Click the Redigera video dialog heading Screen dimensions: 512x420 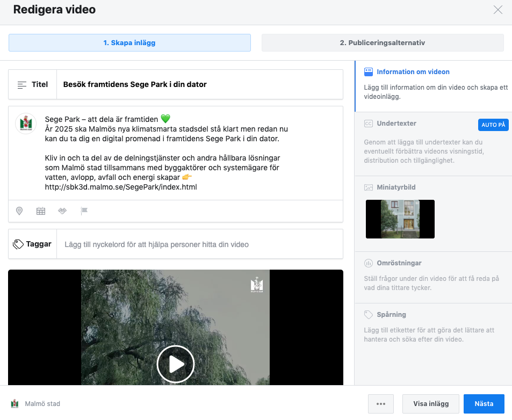tap(54, 10)
